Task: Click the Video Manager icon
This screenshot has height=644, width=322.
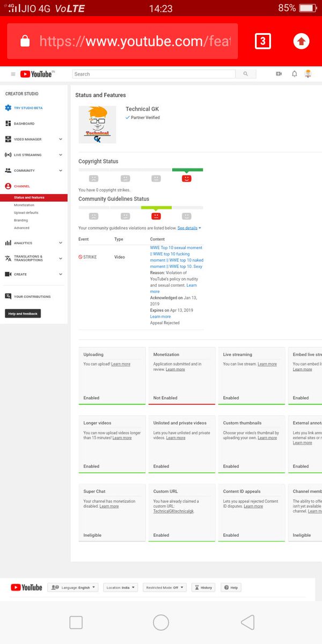Action: (8, 139)
